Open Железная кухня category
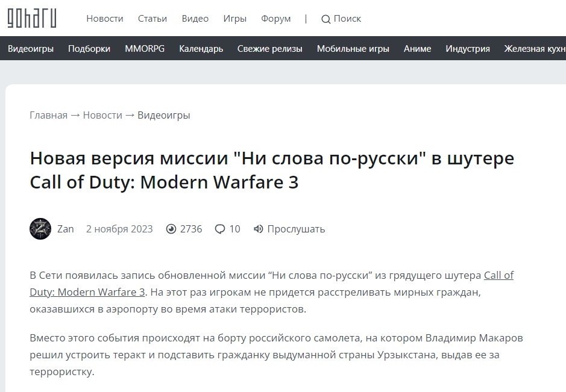The height and width of the screenshot is (392, 566). coord(535,48)
